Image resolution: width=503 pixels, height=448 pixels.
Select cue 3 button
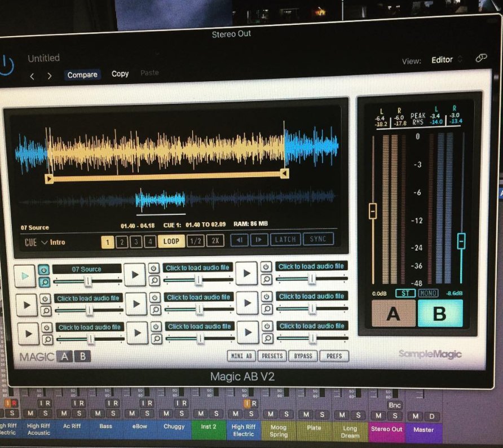coord(136,241)
